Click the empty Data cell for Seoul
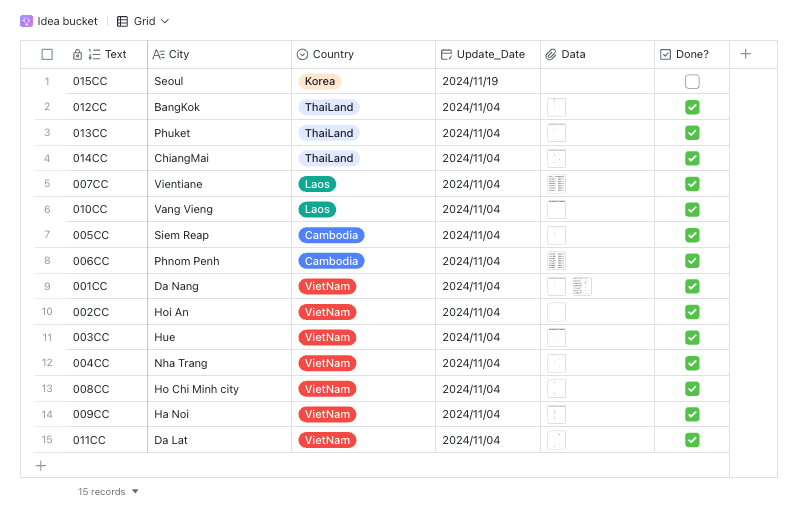The image size is (811, 515). (597, 81)
